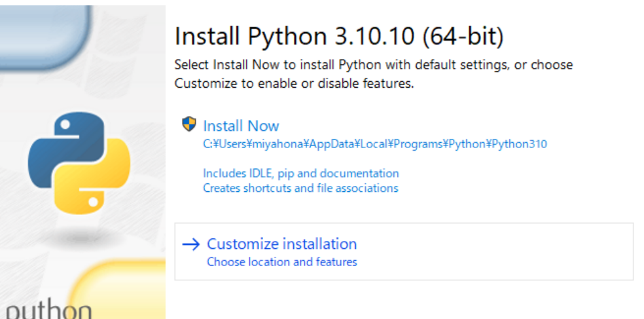Click the Python snake logo
Screen dimensions: 644x319
(x=79, y=163)
